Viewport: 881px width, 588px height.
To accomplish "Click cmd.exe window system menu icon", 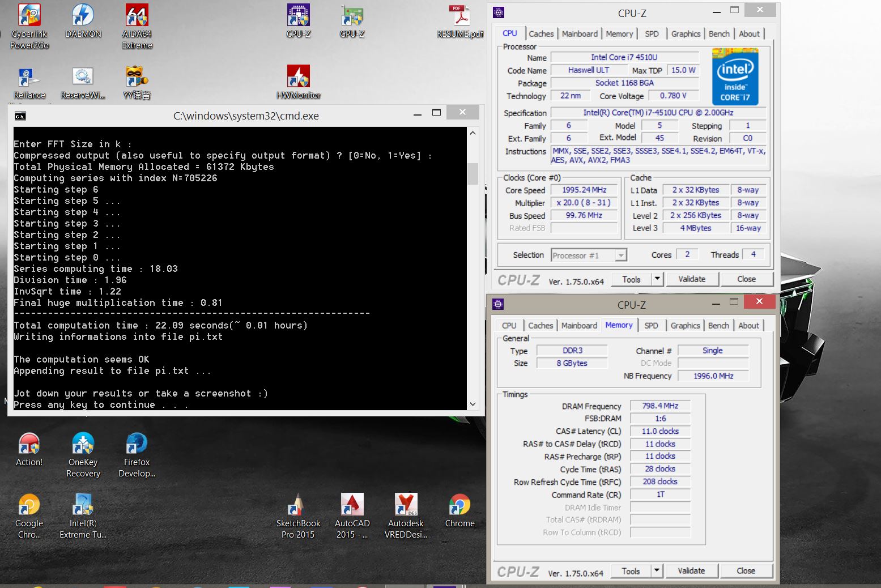I will [x=20, y=116].
